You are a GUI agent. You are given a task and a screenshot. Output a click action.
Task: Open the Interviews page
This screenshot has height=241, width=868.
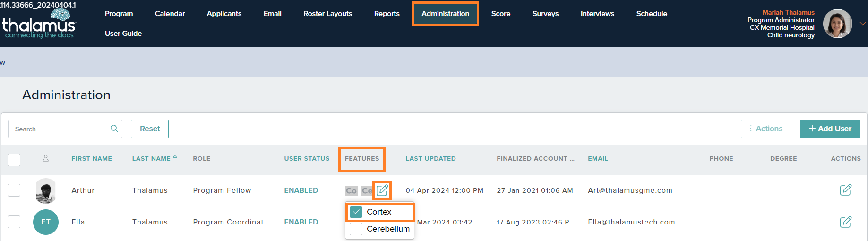click(598, 14)
